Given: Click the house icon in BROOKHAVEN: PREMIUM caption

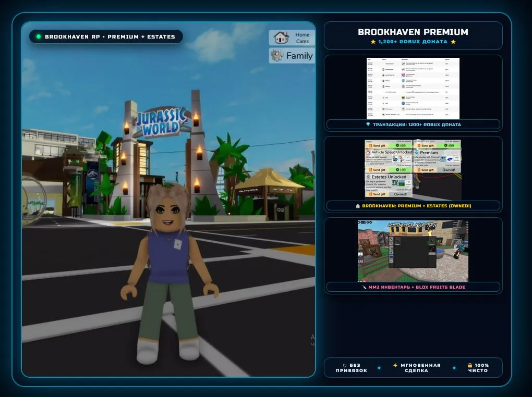Looking at the screenshot, I should coord(358,206).
